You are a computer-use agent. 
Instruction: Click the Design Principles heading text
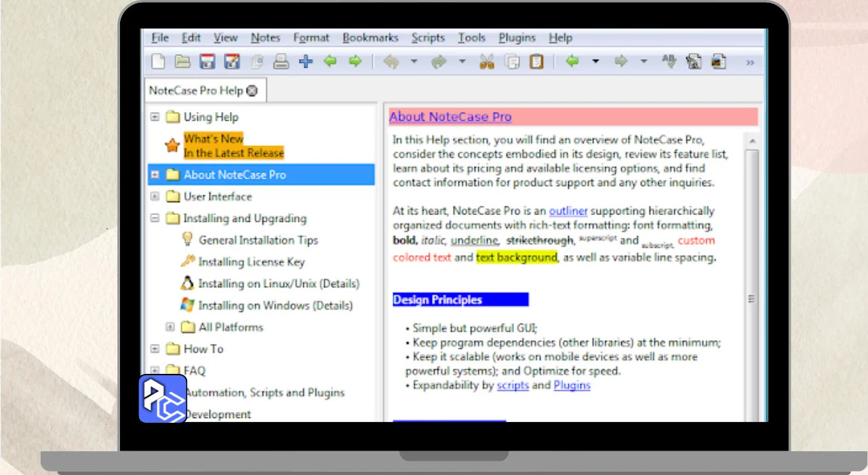437,299
